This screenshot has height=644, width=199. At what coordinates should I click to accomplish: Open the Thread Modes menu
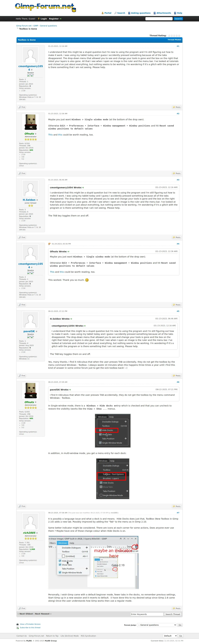[174, 40]
